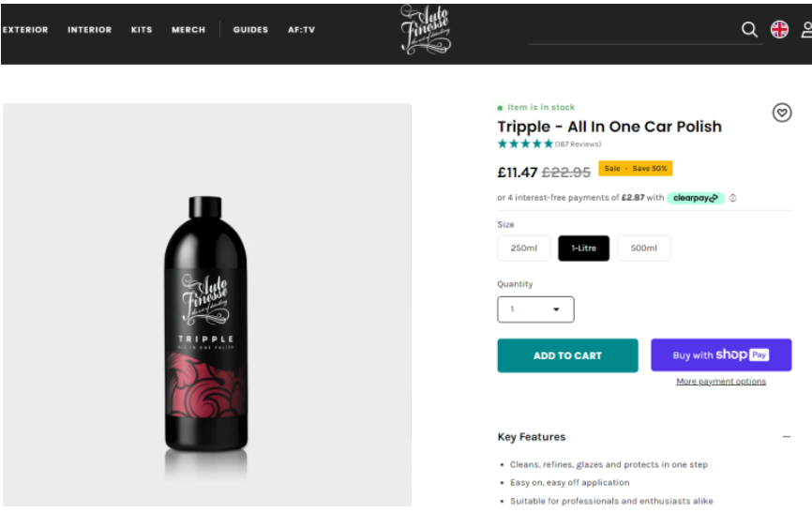Click the Tripple bottle product image

[206, 326]
